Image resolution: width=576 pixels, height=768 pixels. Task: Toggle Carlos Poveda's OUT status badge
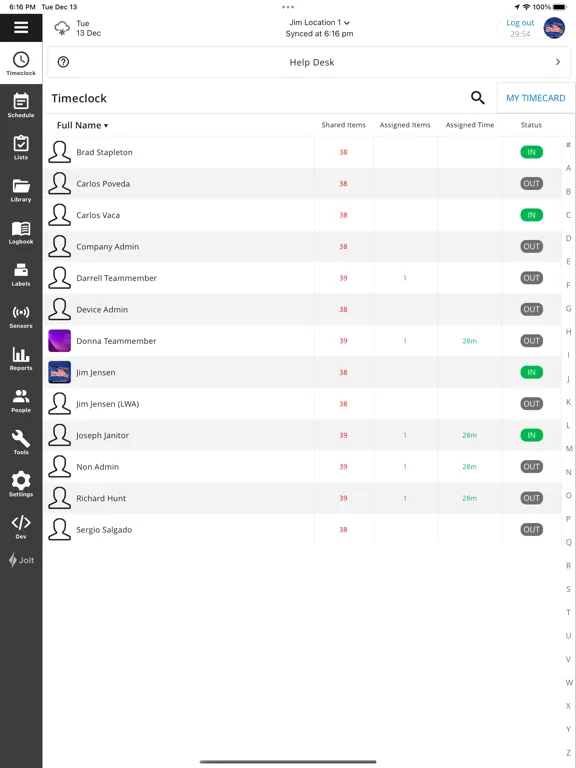tap(531, 184)
